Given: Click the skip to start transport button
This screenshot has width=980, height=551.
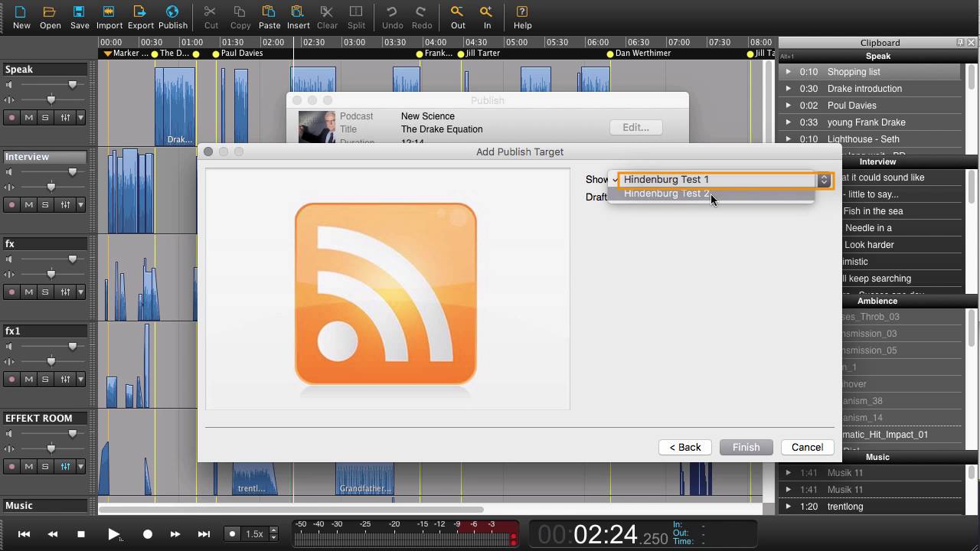Looking at the screenshot, I should coord(24,534).
